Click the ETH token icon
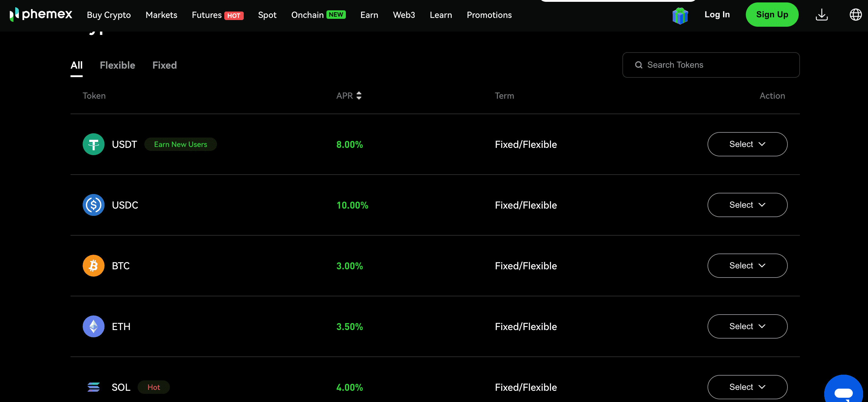868x402 pixels. (93, 326)
